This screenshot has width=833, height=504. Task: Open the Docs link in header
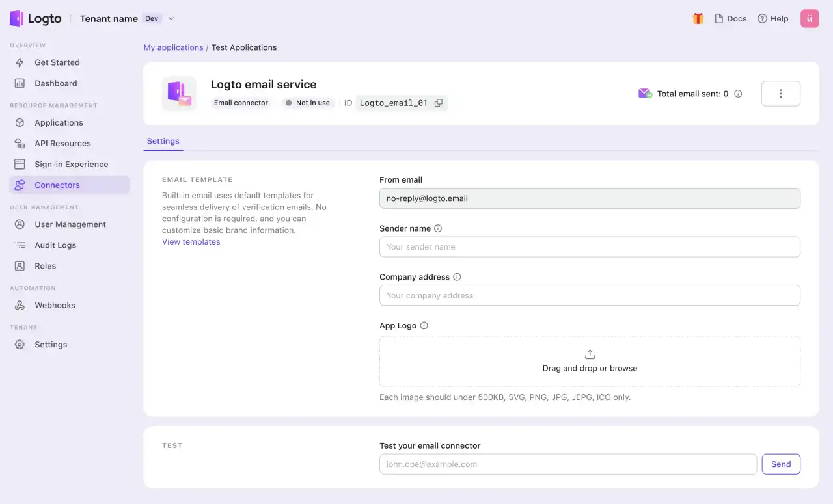click(x=730, y=19)
